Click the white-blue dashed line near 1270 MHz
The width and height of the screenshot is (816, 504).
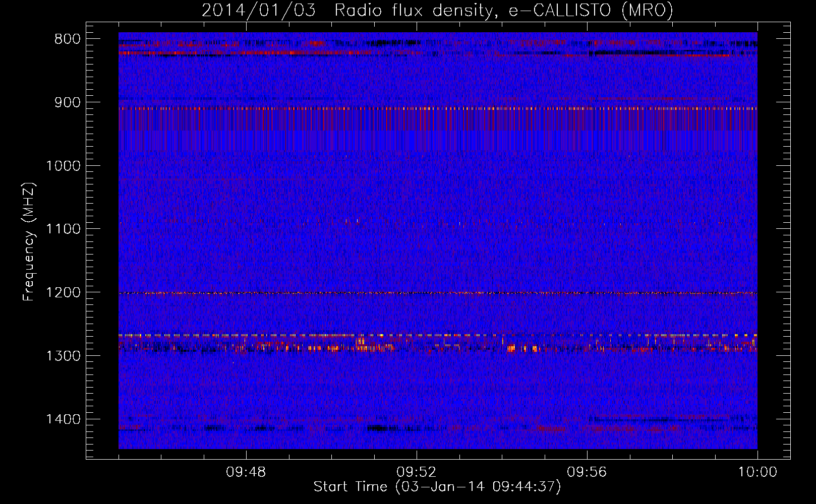[x=438, y=335]
